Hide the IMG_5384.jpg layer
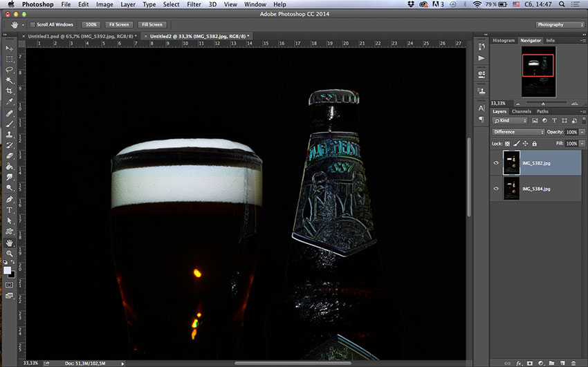This screenshot has width=588, height=367. coord(496,189)
